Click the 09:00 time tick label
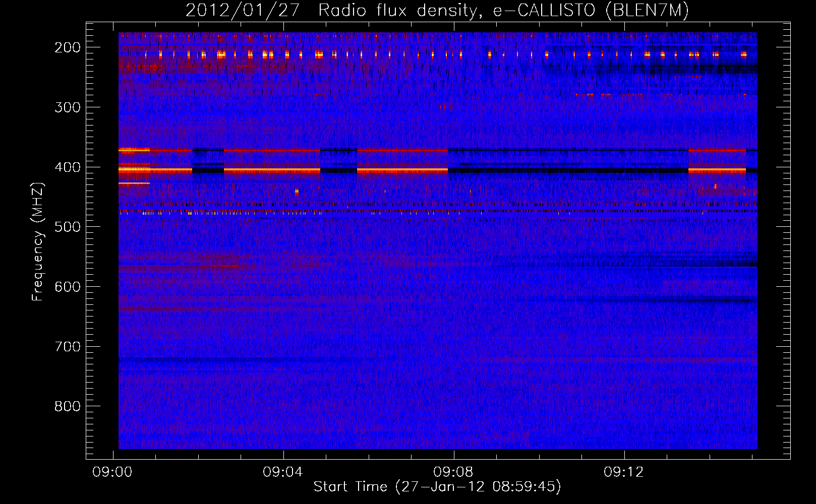The width and height of the screenshot is (816, 504). click(112, 472)
